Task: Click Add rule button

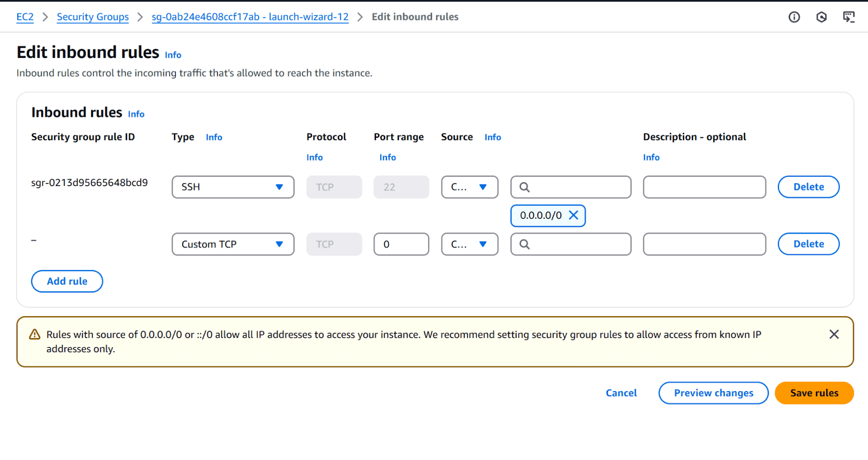Action: tap(67, 281)
